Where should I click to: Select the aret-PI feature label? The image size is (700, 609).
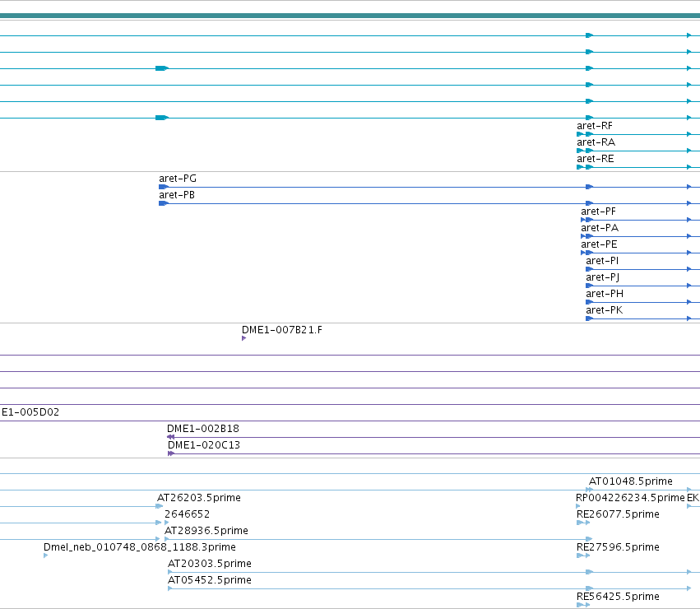pyautogui.click(x=602, y=261)
